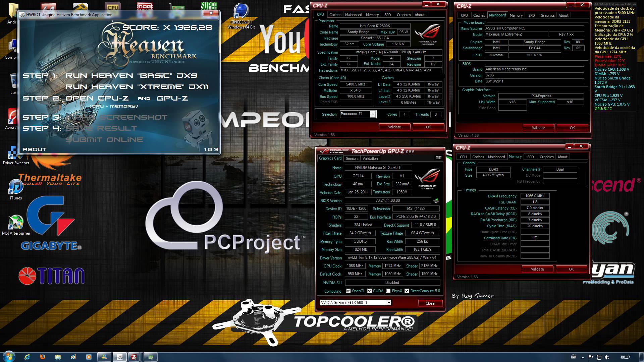The height and width of the screenshot is (362, 644).
Task: Open SPD tab in CPU-Z Mainboard window
Action: [532, 15]
